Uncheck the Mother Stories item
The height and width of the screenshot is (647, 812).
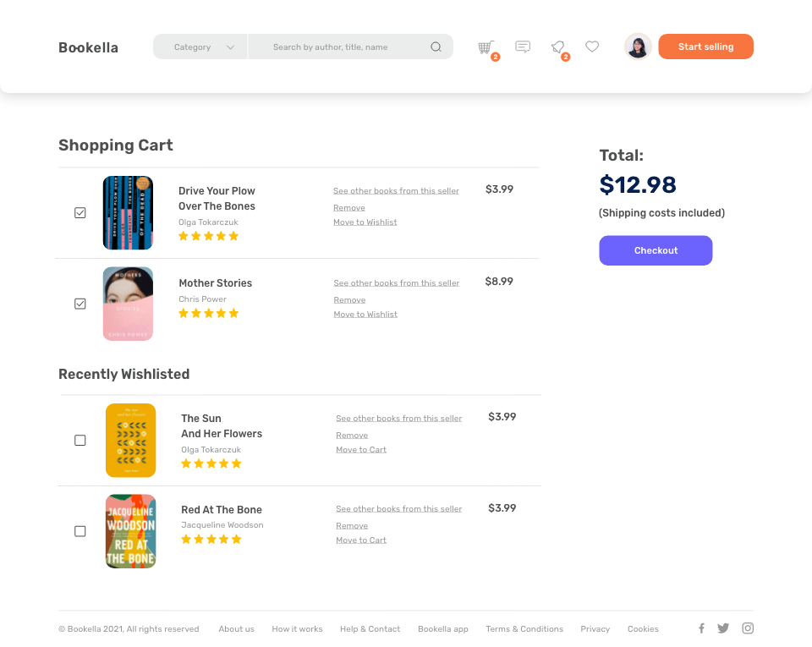tap(80, 304)
